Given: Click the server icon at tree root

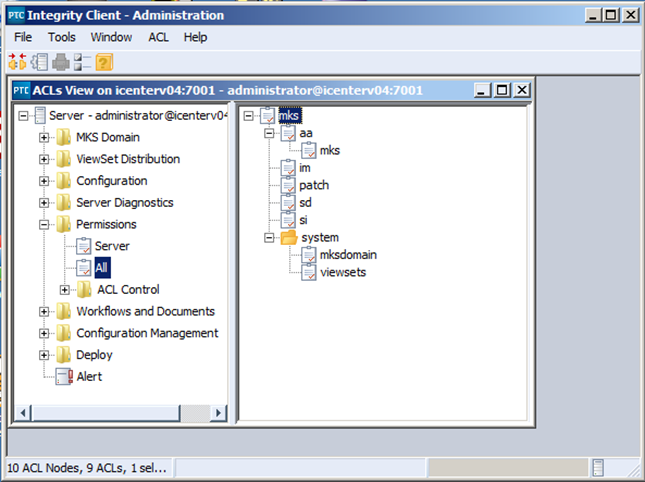Looking at the screenshot, I should 40,115.
